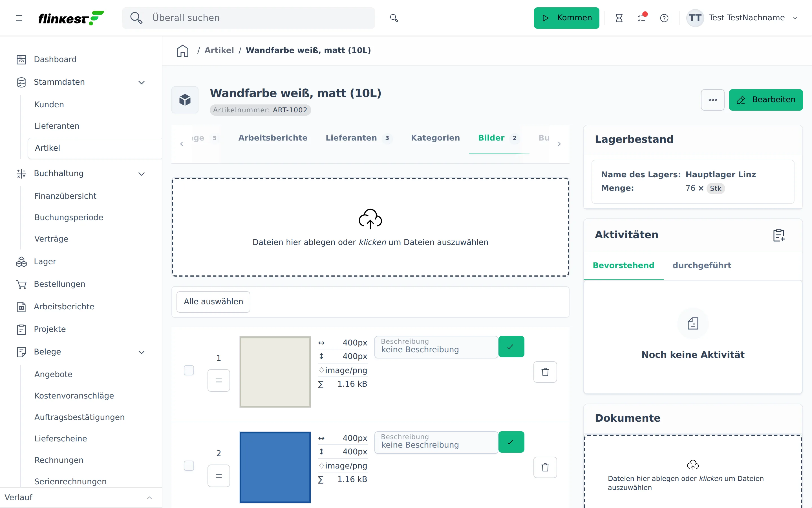Open the hourglass timer icon
Viewport: 812px width, 508px height.
click(x=619, y=18)
